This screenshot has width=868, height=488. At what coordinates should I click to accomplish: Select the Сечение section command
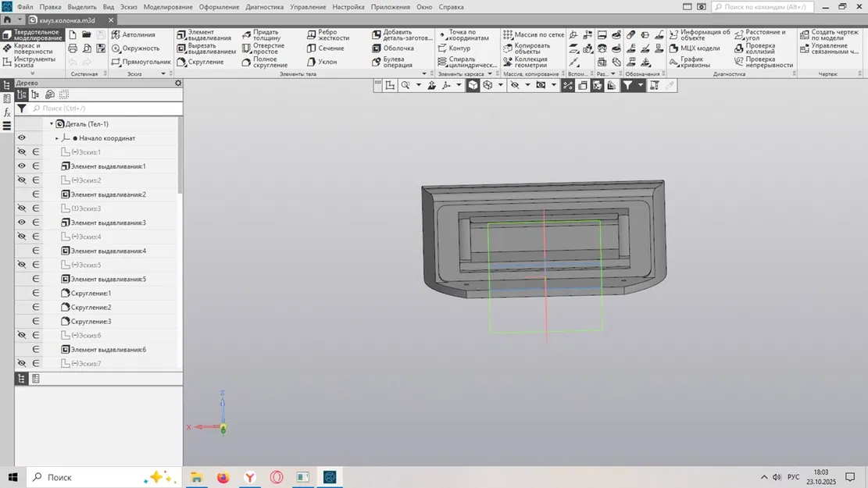pyautogui.click(x=326, y=48)
